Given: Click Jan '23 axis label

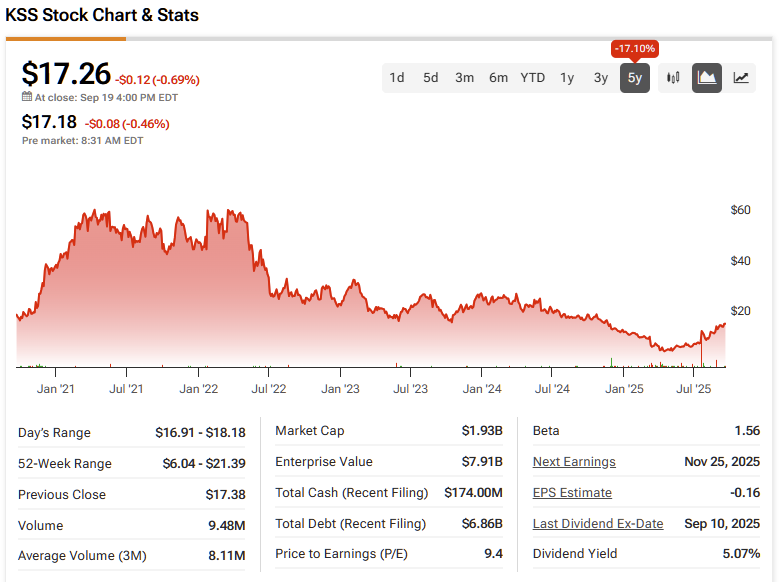Looking at the screenshot, I should click(340, 389).
